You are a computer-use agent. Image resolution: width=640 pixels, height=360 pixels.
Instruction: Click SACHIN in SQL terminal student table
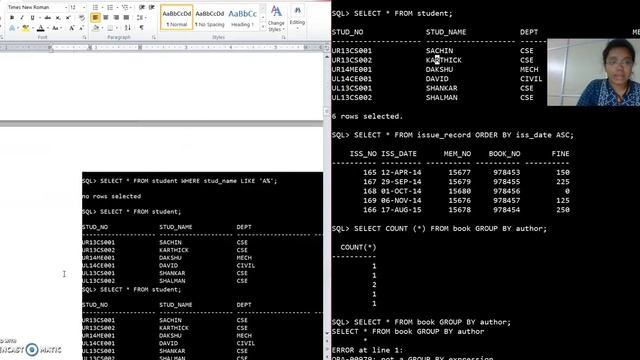tap(439, 51)
